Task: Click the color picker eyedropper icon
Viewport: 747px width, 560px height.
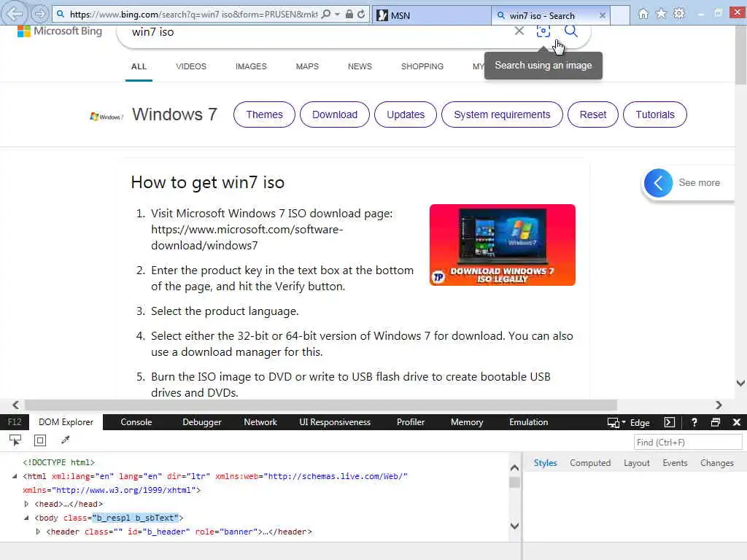Action: coord(65,440)
